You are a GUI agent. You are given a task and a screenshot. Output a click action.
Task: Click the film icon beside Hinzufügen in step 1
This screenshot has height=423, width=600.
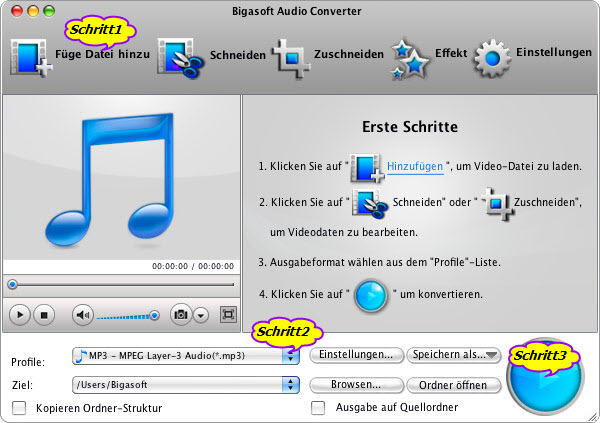(367, 168)
